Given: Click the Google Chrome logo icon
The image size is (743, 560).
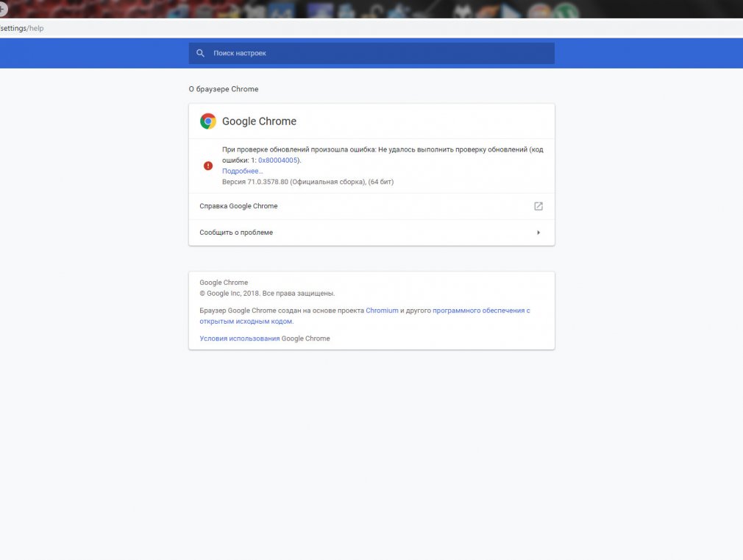Looking at the screenshot, I should tap(208, 121).
